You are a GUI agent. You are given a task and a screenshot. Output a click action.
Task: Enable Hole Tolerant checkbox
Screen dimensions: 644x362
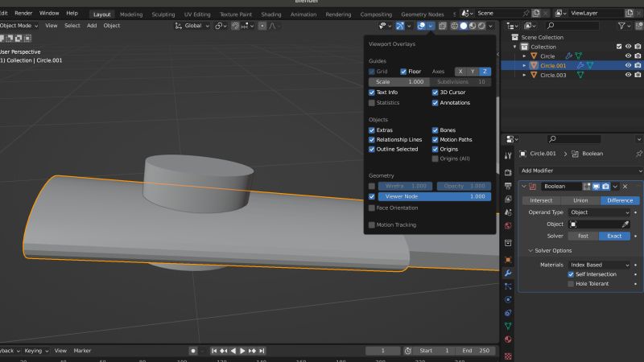[571, 284]
